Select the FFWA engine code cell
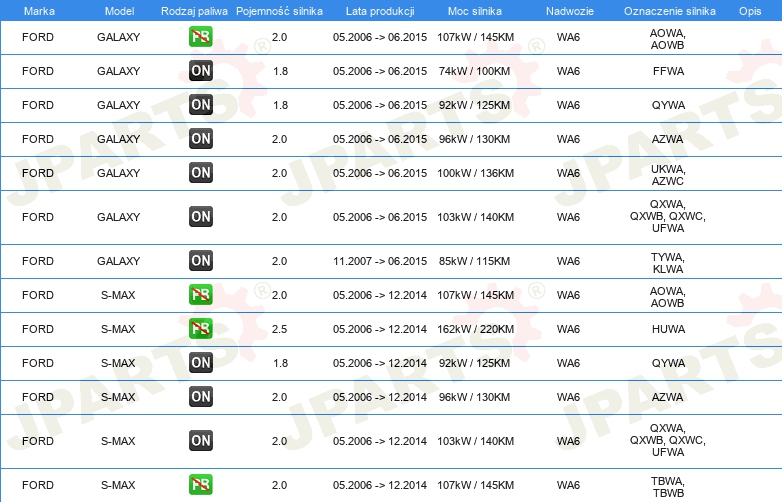782x502 pixels. point(668,71)
